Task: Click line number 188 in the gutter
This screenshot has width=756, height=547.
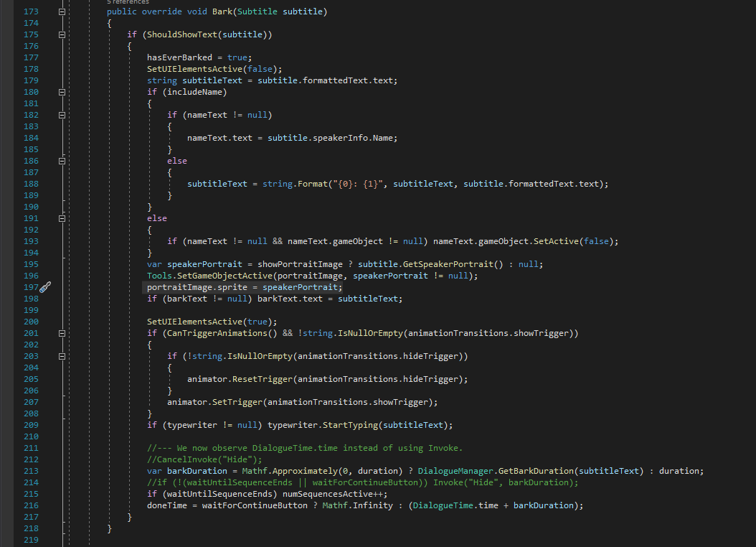Action: coord(31,184)
